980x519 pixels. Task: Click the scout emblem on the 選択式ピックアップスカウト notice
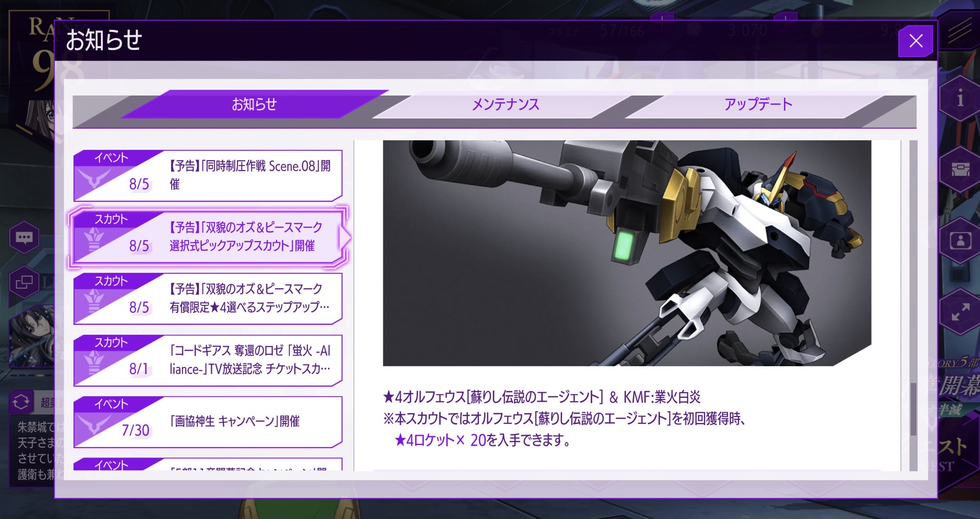tap(94, 240)
